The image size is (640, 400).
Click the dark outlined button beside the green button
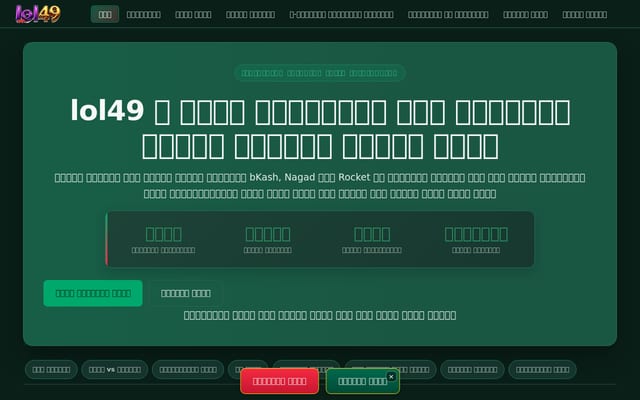(x=186, y=293)
